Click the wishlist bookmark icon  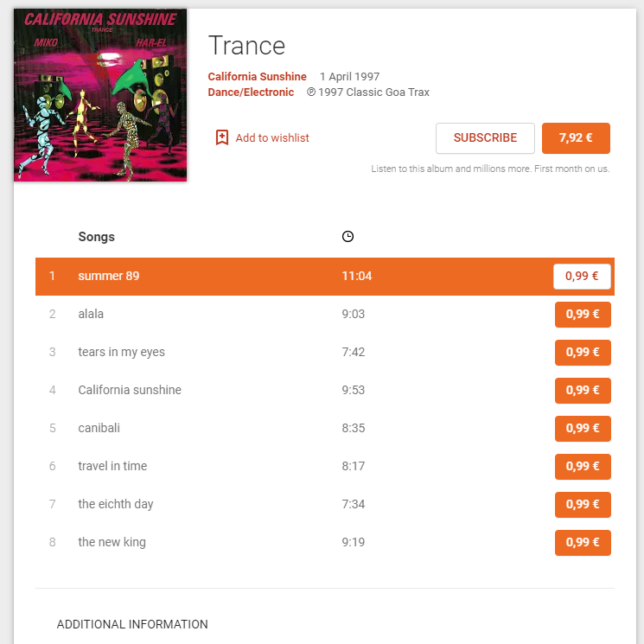tap(222, 137)
